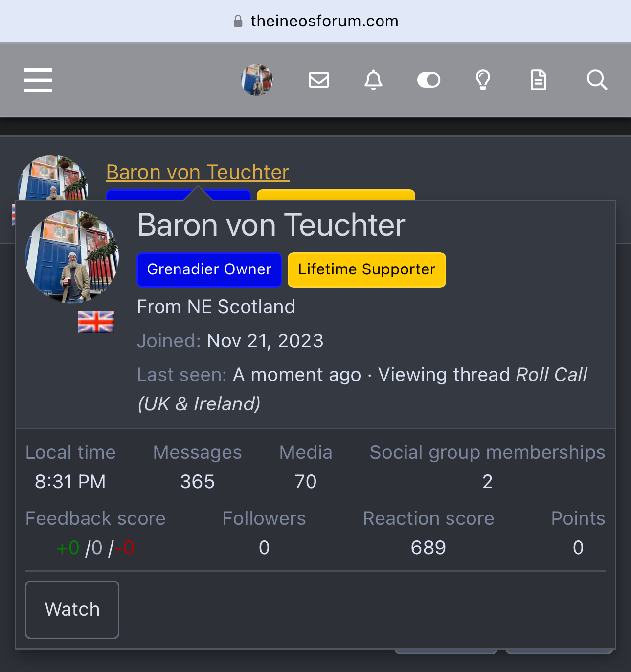Open the Baron von Teuchter username link
The height and width of the screenshot is (672, 631).
coord(198,172)
